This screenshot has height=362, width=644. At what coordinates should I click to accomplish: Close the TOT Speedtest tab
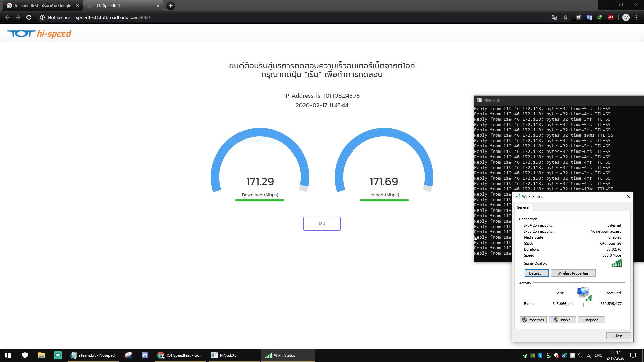[158, 6]
